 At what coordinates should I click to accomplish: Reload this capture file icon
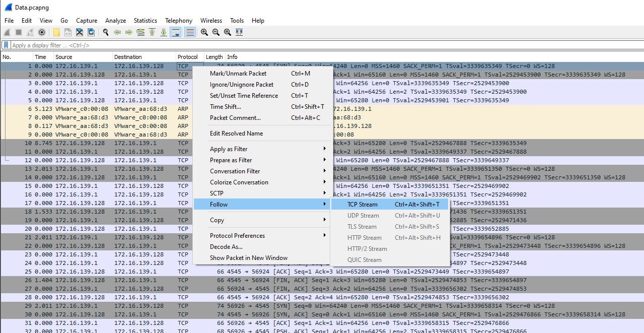[x=91, y=32]
